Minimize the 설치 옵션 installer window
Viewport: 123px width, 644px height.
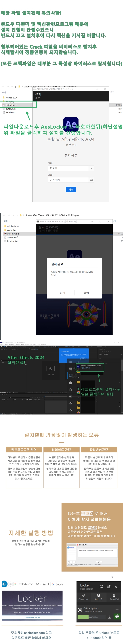point(89,89)
